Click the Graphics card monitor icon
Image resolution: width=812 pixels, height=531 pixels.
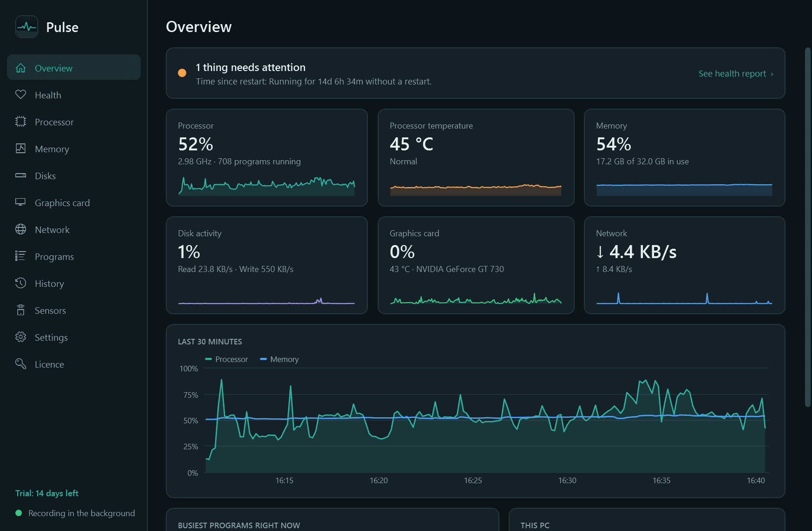coord(20,202)
